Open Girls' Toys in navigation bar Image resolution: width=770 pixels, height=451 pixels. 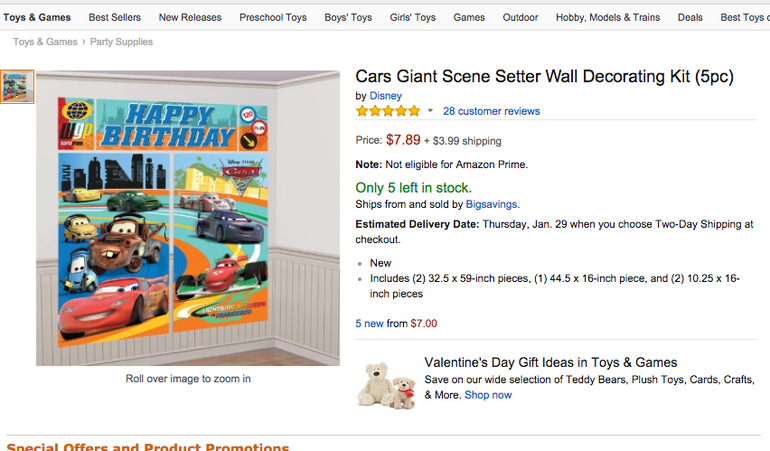click(412, 17)
